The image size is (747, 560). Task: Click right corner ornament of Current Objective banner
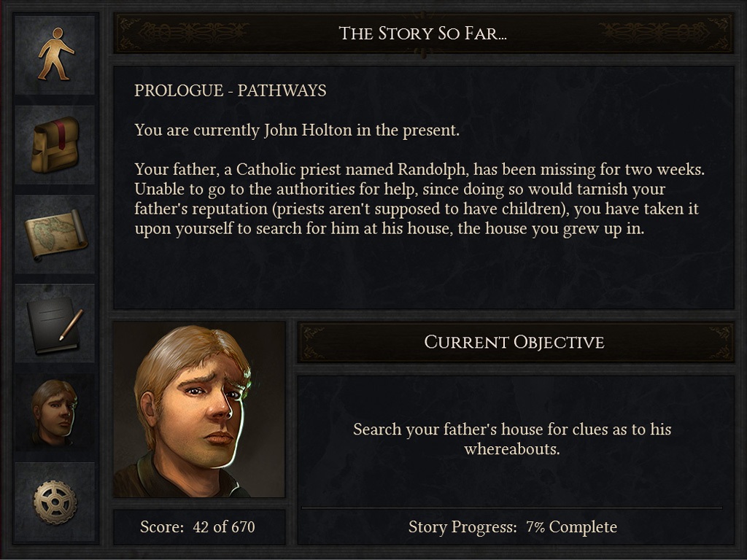pos(719,343)
